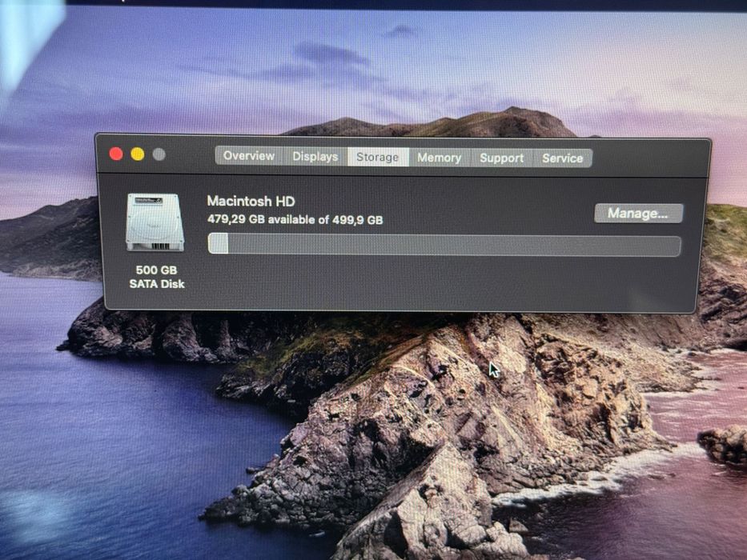747x560 pixels.
Task: Go to the Support tab
Action: pos(502,158)
